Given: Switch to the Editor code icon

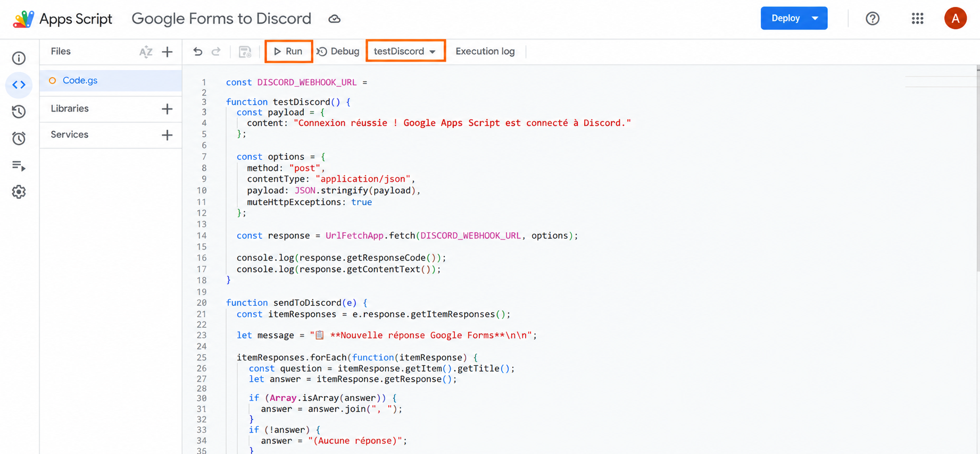Looking at the screenshot, I should point(19,85).
